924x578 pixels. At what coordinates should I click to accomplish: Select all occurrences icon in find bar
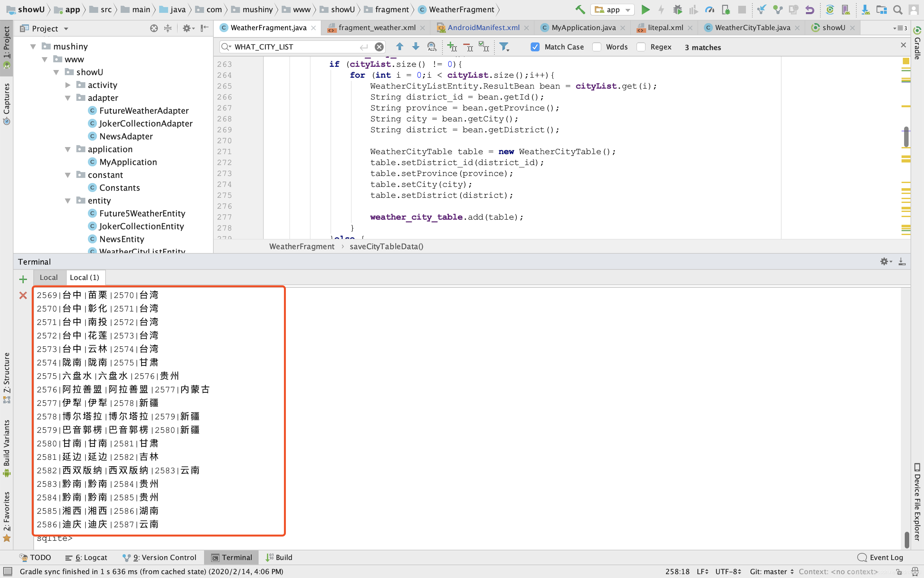pyautogui.click(x=484, y=47)
